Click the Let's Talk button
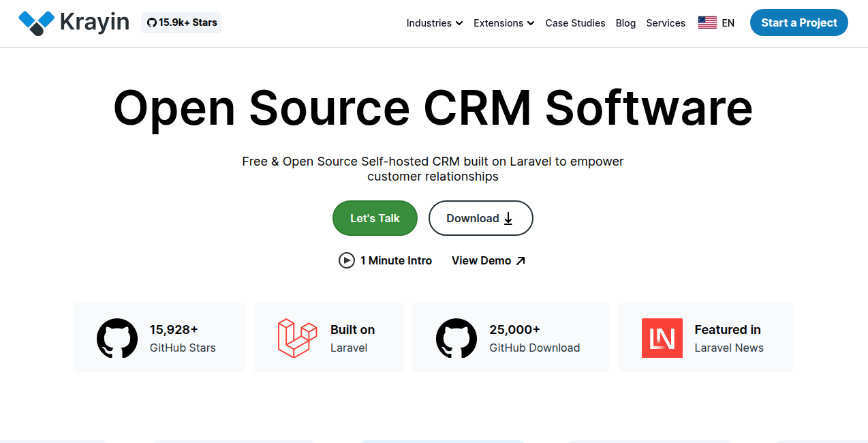Viewport: 868px width, 443px height. 374,218
